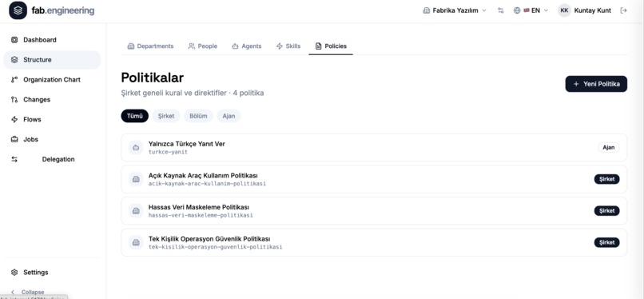Screen dimensions: 644x299
Task: Switch to the People tab
Action: click(x=203, y=46)
